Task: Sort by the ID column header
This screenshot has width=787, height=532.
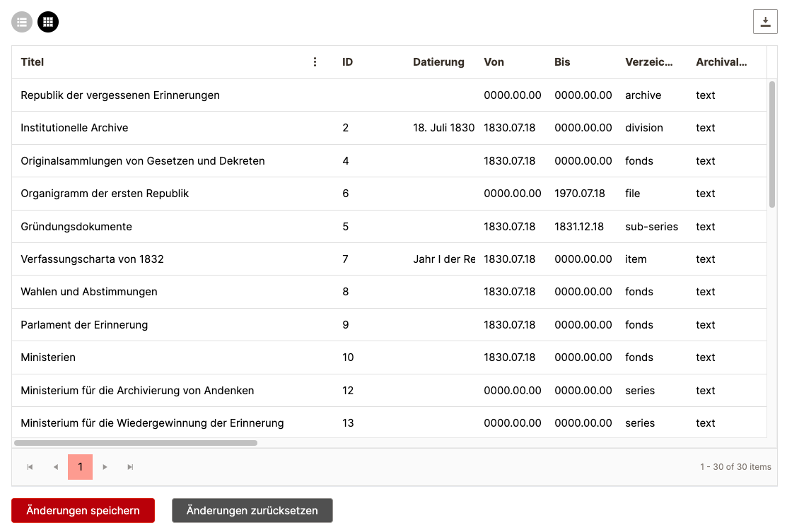Action: click(348, 62)
